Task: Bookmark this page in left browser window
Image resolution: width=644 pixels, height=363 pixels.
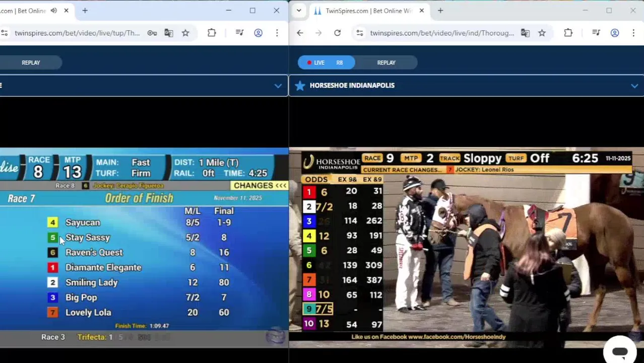Action: 185,33
